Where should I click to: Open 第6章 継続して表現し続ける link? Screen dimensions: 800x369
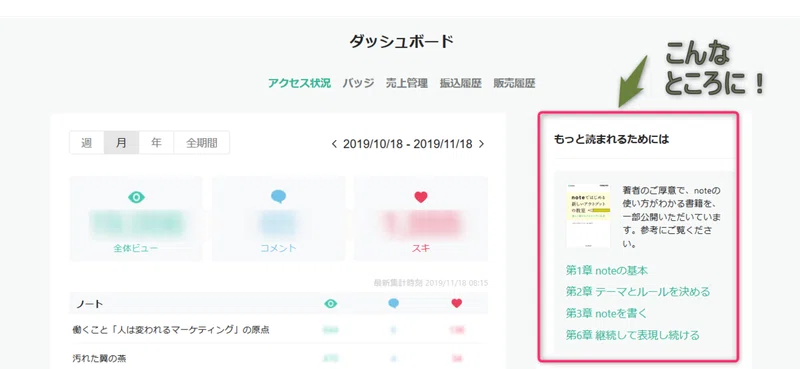[632, 335]
